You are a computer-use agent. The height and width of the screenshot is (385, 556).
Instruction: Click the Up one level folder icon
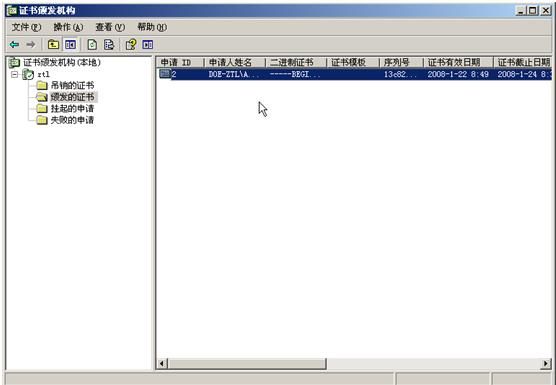pos(53,45)
